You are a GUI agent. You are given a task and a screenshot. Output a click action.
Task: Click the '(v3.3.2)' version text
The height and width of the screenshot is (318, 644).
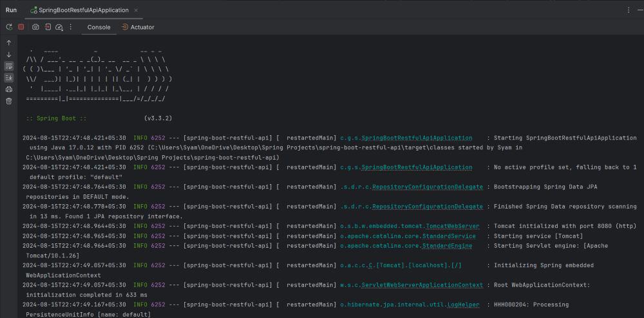point(158,118)
